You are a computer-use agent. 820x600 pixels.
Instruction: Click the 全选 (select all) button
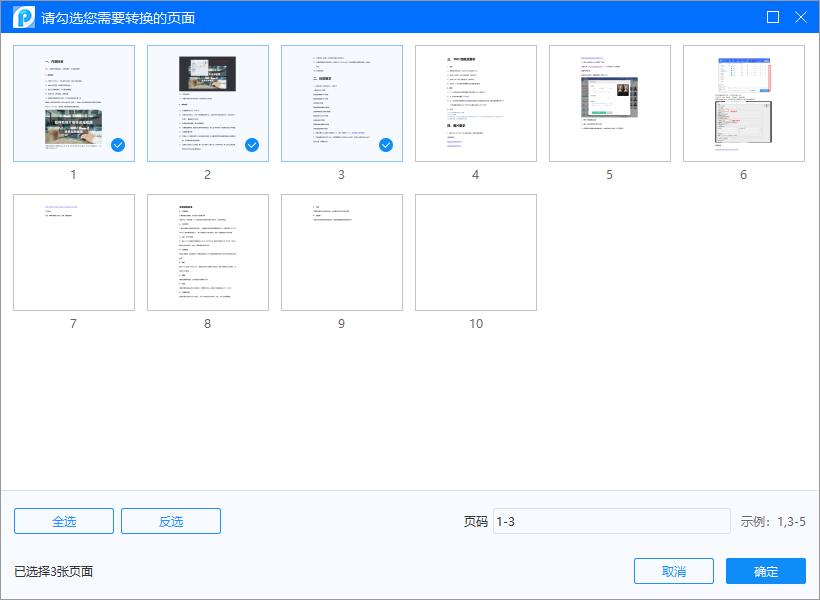(x=64, y=521)
